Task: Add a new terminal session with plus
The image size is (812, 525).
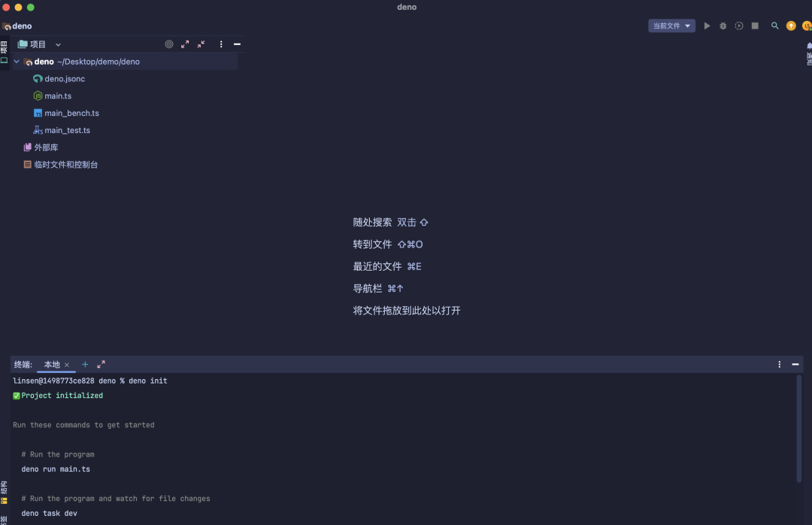Action: 85,364
